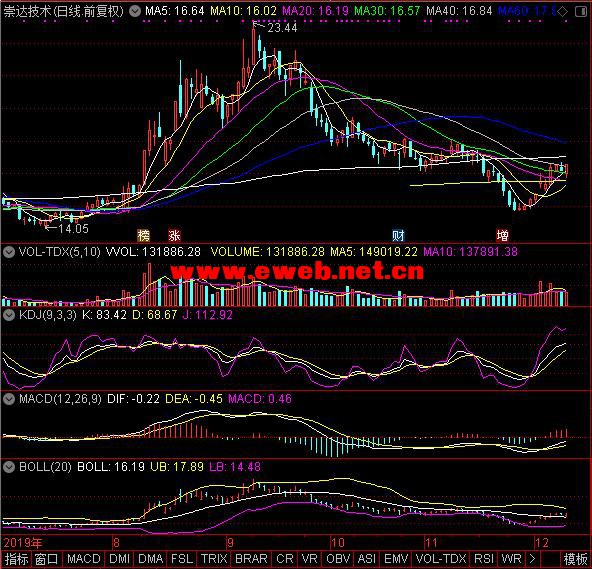Open the BOLL panel dropdown arrow

coord(9,467)
